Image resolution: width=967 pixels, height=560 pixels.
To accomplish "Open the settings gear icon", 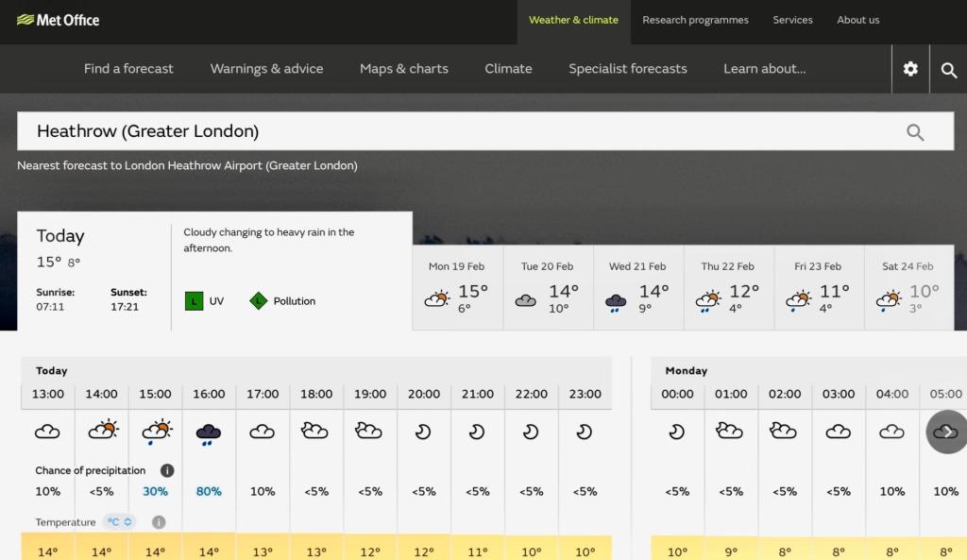I will pyautogui.click(x=910, y=69).
